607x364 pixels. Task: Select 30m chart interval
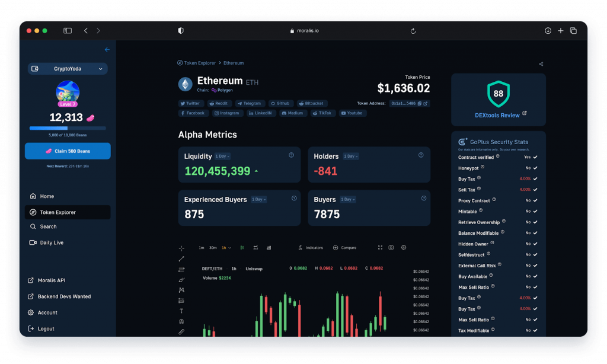coord(213,248)
